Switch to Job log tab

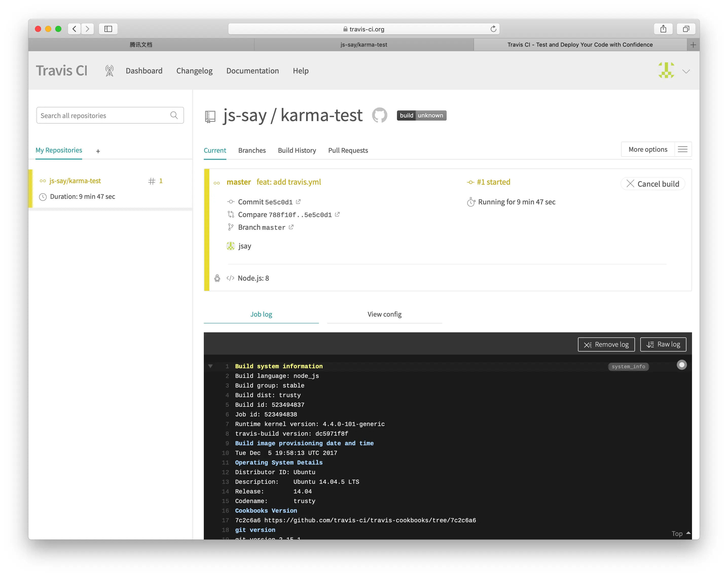tap(261, 315)
